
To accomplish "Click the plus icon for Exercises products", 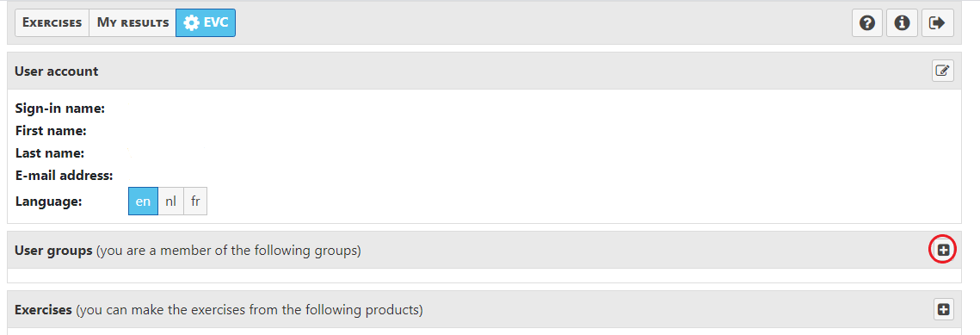I will [x=943, y=309].
